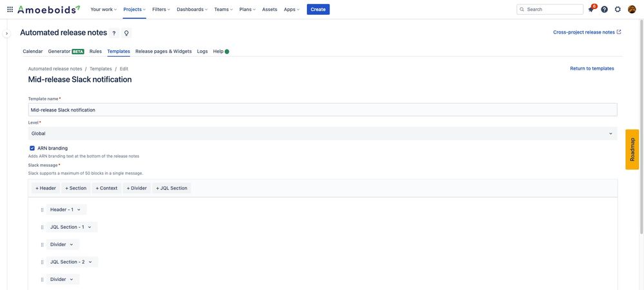Click the blue Create button

[318, 9]
